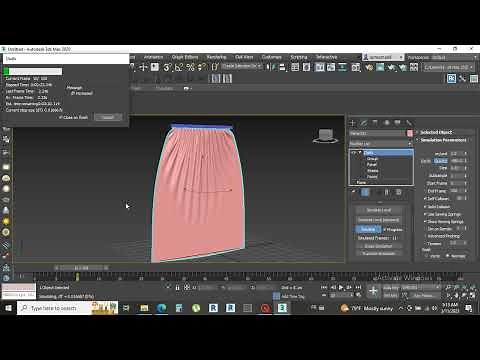The height and width of the screenshot is (360, 480).
Task: Open the Scripting menu
Action: click(299, 57)
